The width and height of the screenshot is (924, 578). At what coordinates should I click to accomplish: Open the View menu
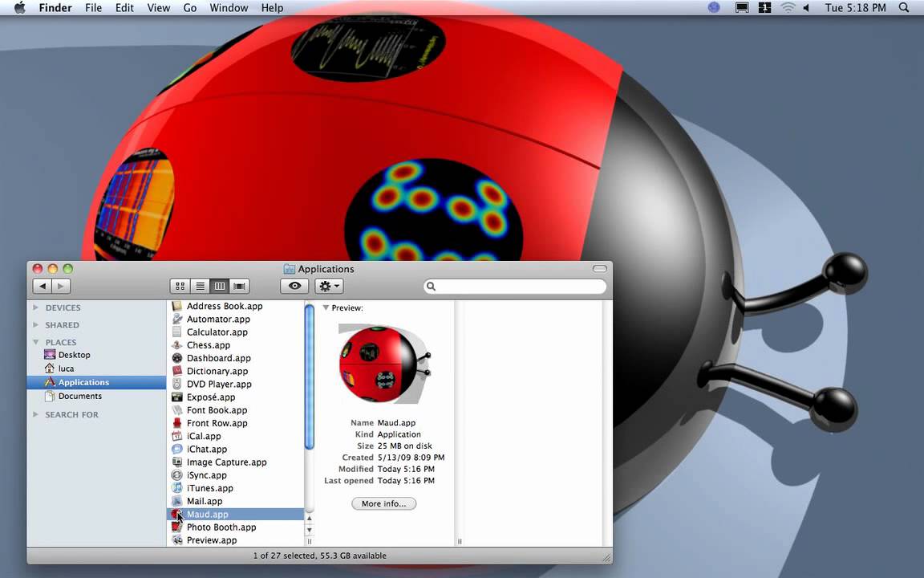[x=159, y=8]
